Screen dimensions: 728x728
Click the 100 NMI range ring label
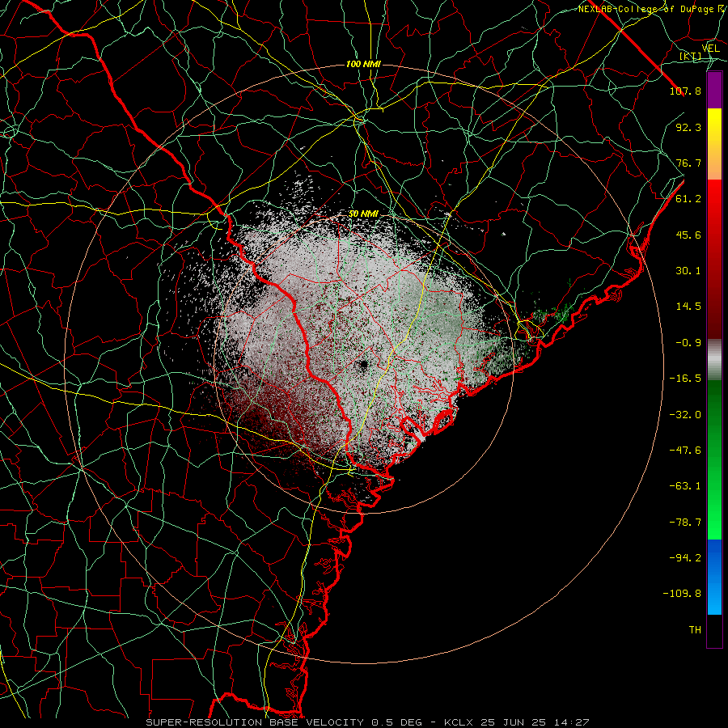[363, 64]
